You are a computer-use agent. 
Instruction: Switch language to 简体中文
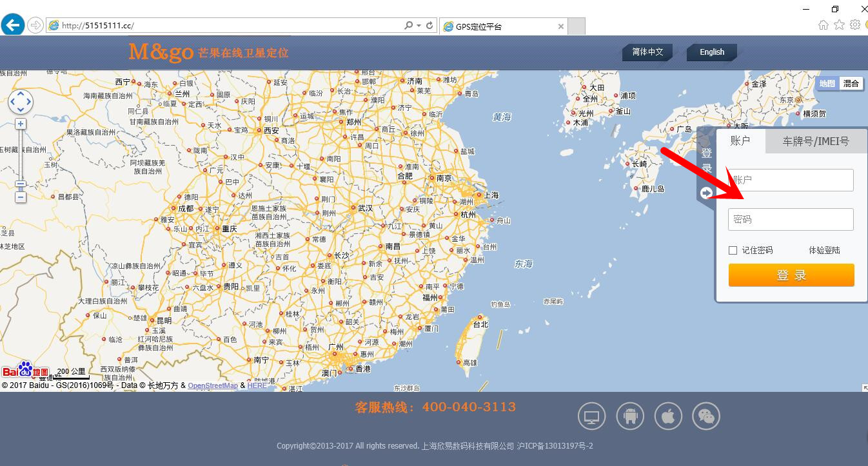[x=647, y=52]
